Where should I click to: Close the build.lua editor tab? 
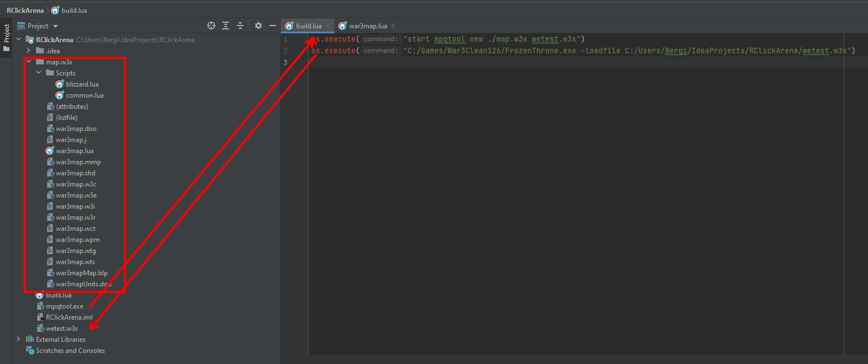pyautogui.click(x=328, y=26)
